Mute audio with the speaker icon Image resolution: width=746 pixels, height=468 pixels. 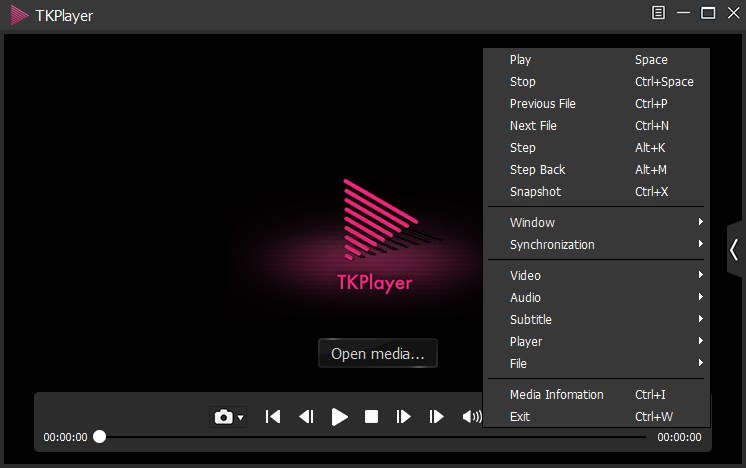click(x=472, y=417)
